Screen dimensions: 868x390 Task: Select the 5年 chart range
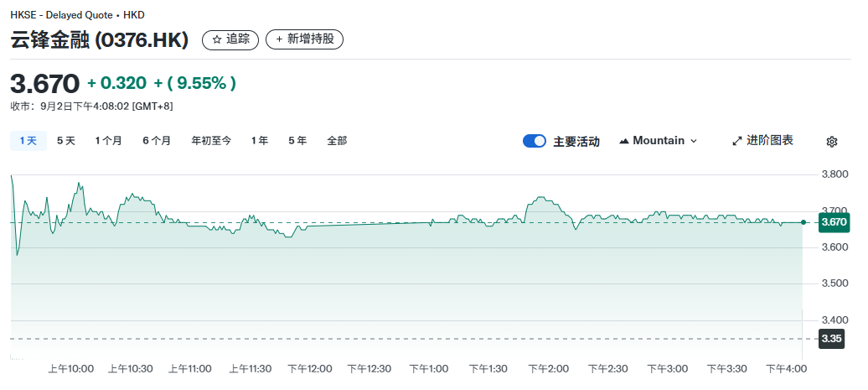(x=297, y=141)
